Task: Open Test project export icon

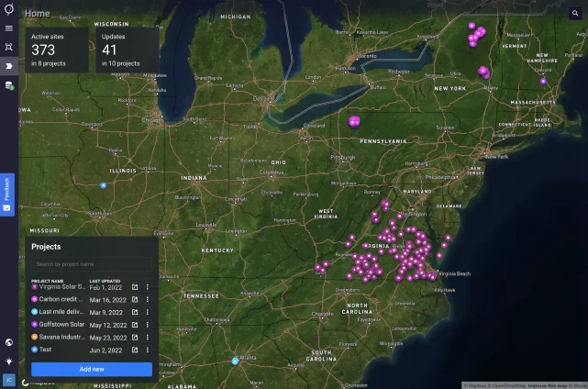Action: pos(135,350)
